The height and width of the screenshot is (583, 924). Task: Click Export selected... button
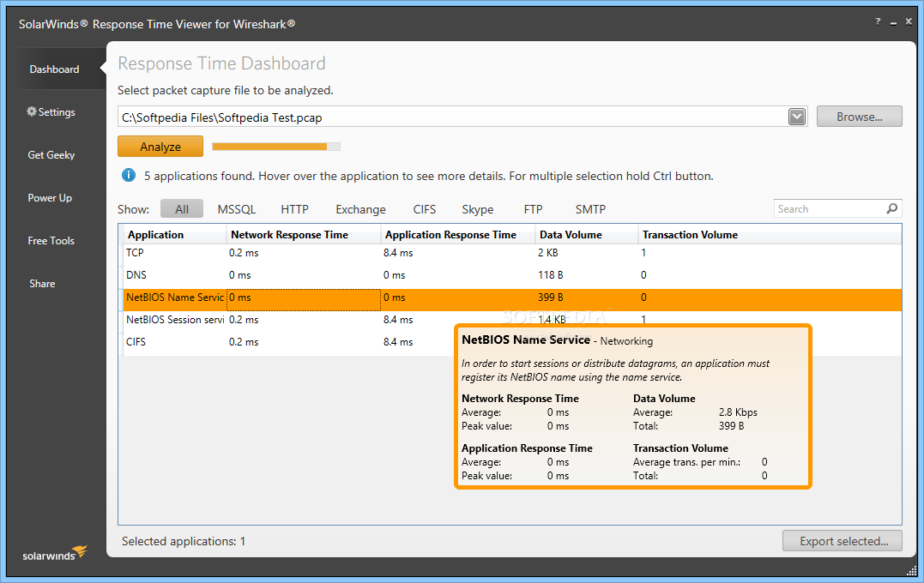point(843,541)
